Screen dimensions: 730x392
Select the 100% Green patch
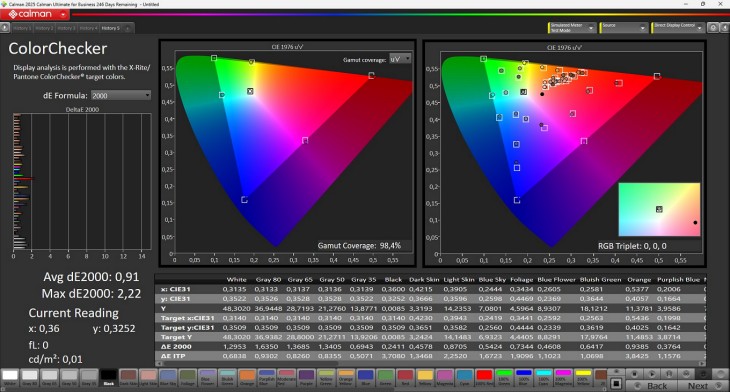point(504,378)
